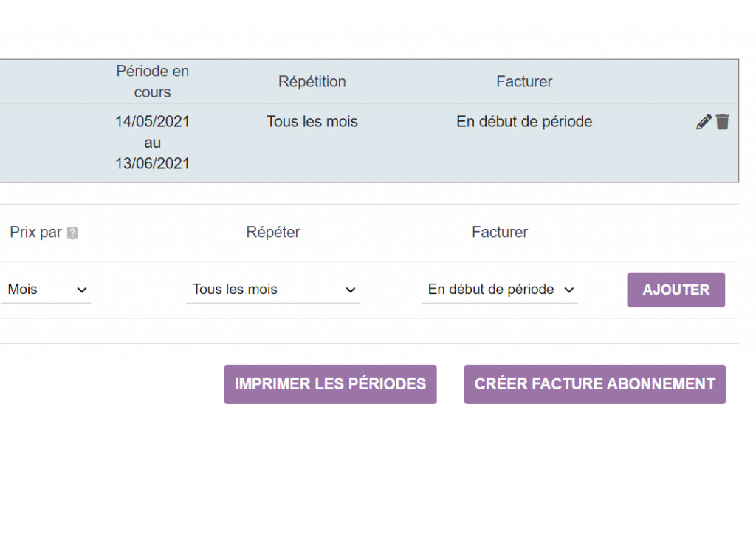Click CRÉER FACTURE ABONNEMENT button
756x551 pixels.
(x=594, y=384)
